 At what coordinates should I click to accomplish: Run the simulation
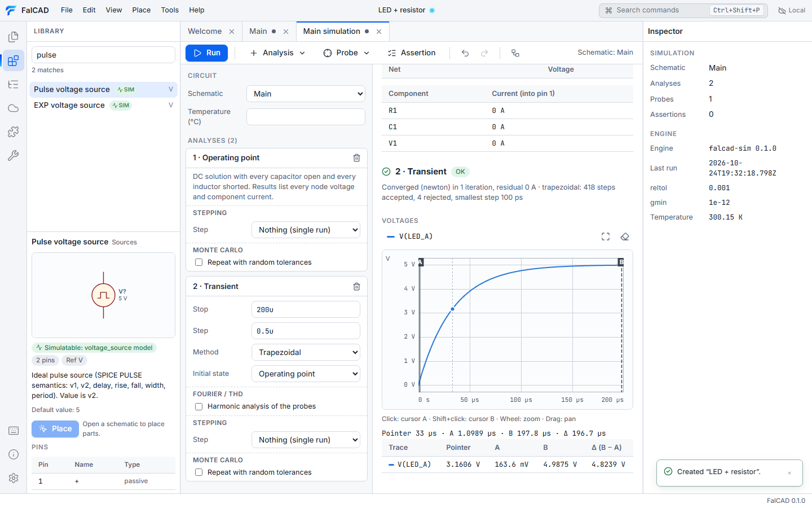207,53
